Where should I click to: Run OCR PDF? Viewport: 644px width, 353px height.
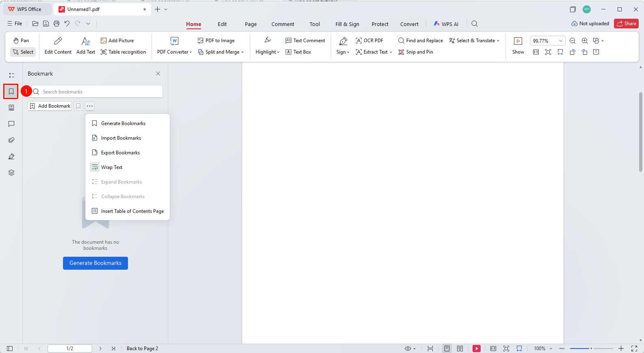pos(369,41)
